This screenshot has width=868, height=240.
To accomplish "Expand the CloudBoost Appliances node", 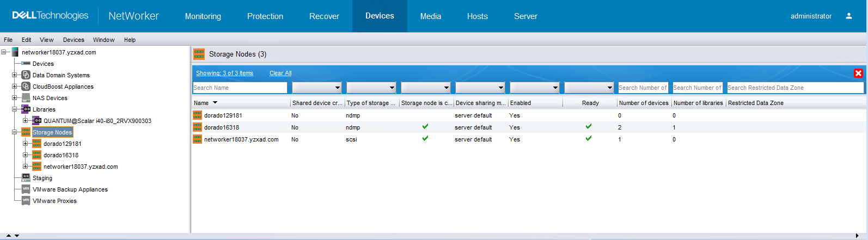I will click(x=15, y=87).
